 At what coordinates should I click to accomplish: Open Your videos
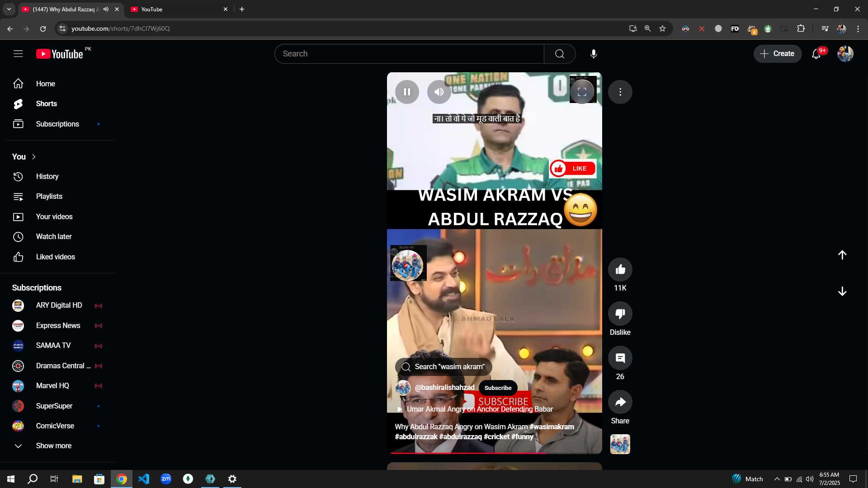[57, 217]
